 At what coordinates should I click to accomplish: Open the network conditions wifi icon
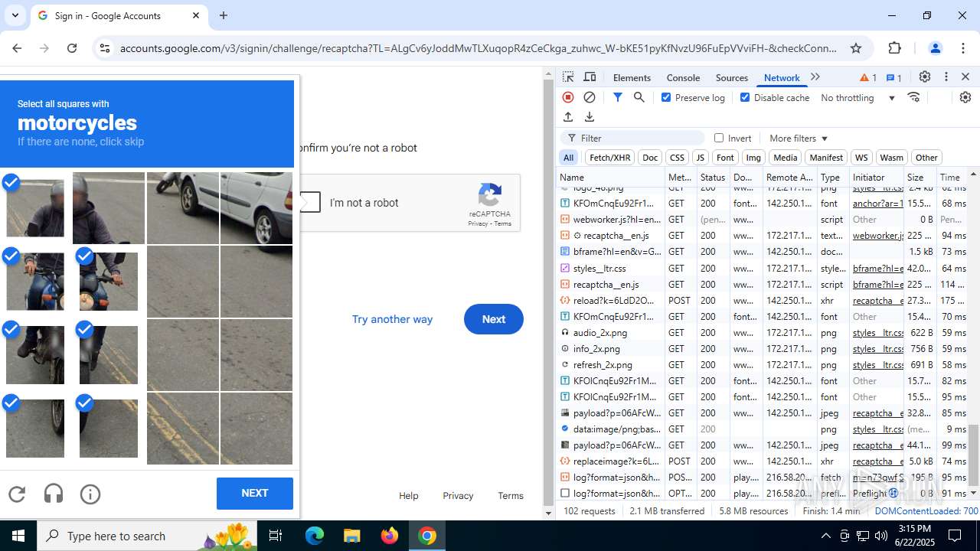[x=913, y=97]
